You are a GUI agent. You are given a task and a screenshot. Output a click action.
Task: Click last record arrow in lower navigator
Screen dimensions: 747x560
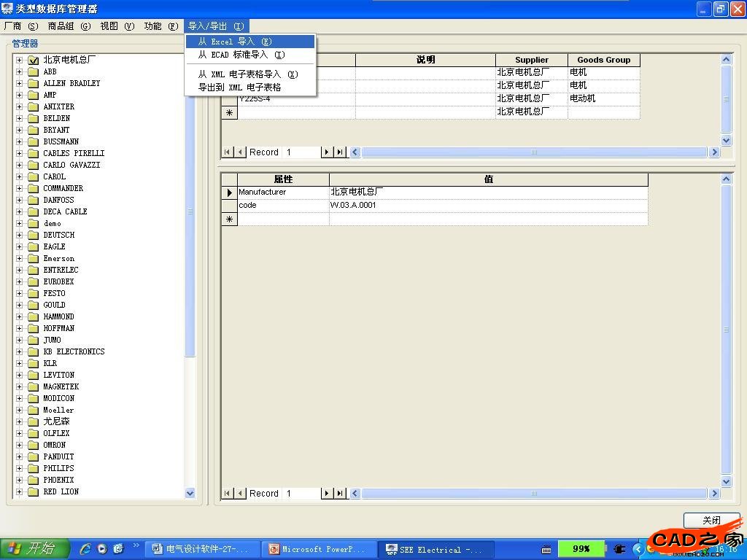pyautogui.click(x=340, y=494)
